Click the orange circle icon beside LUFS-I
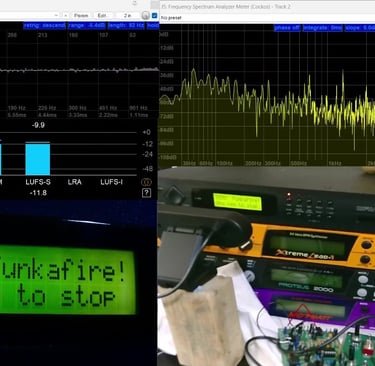Image resolution: width=375 pixels, height=366 pixels. [x=146, y=182]
